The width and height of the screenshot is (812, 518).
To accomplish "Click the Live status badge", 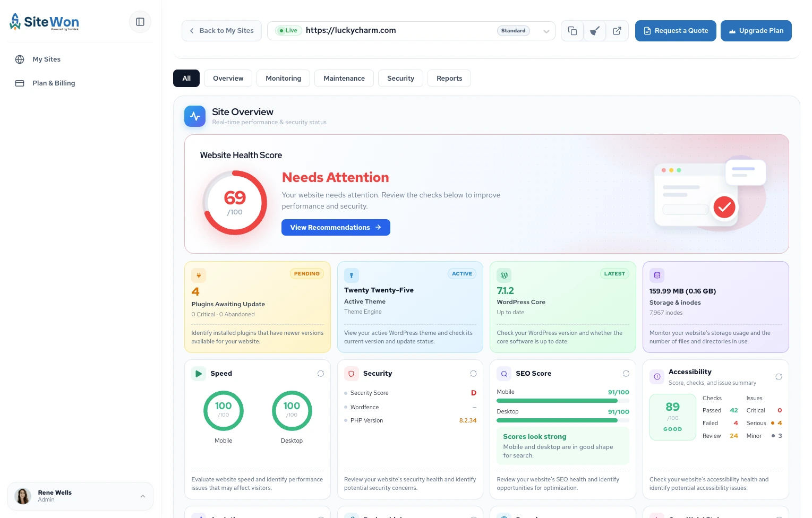I will [288, 31].
